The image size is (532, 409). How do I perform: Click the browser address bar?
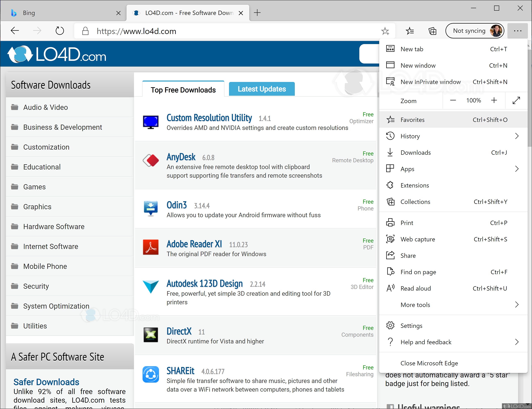(219, 31)
